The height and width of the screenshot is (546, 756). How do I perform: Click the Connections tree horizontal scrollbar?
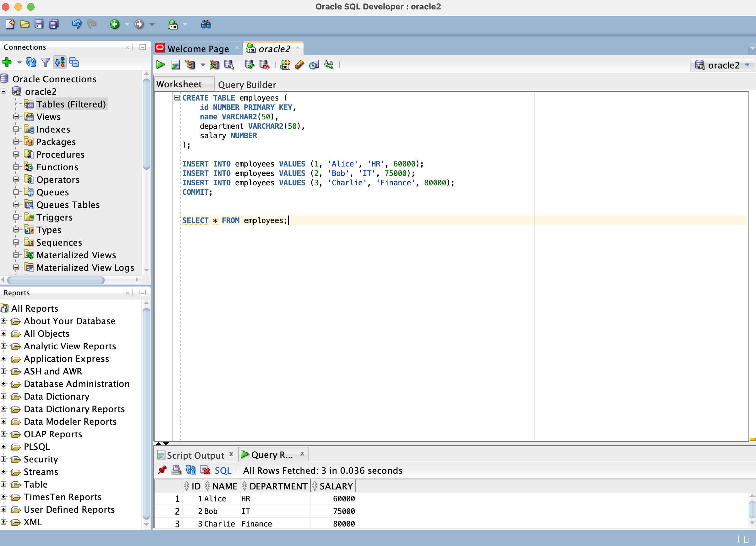[x=56, y=280]
